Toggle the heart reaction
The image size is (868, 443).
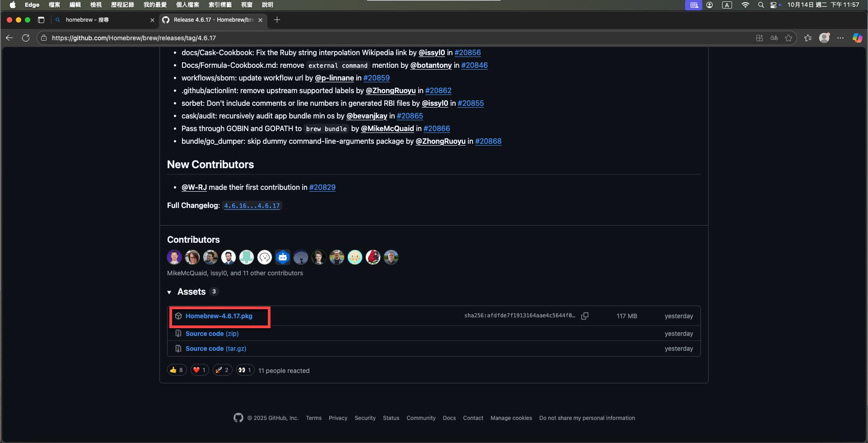coord(199,370)
